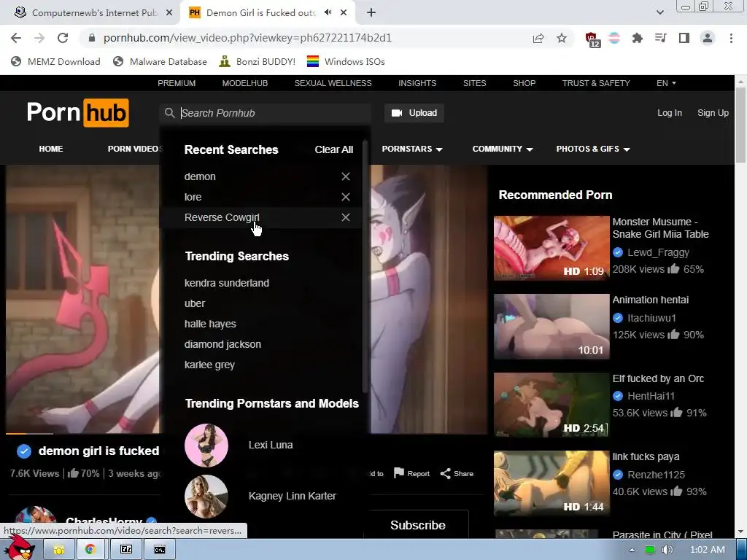Open the PREMIUM top menu link
This screenshot has height=560, width=747.
tap(177, 83)
